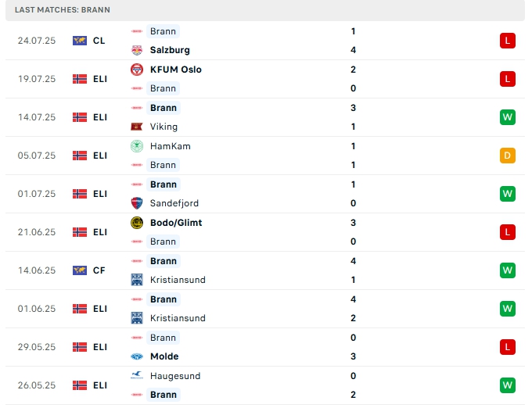The image size is (532, 408).
Task: Click the green W badge for Viking match
Action: 508,117
